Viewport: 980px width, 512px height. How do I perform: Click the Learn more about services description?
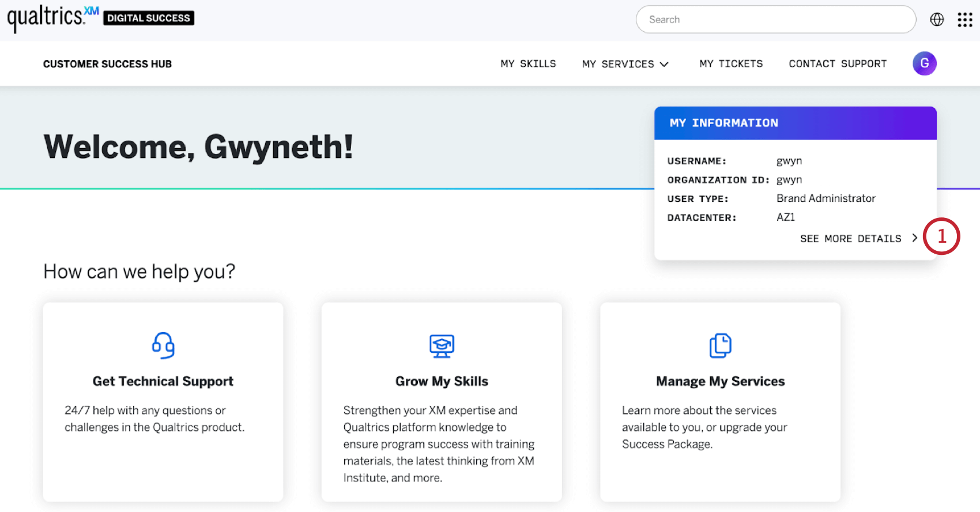pyautogui.click(x=704, y=427)
